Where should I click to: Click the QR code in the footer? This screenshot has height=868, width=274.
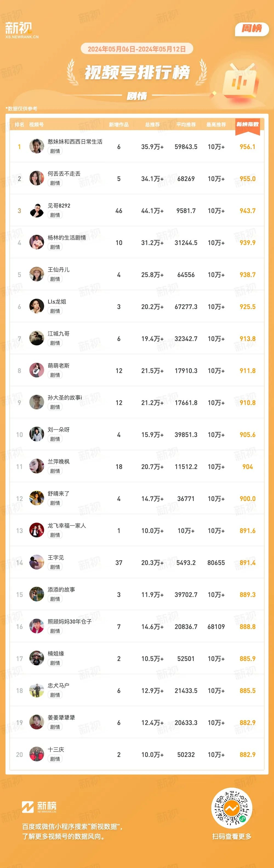(x=232, y=808)
